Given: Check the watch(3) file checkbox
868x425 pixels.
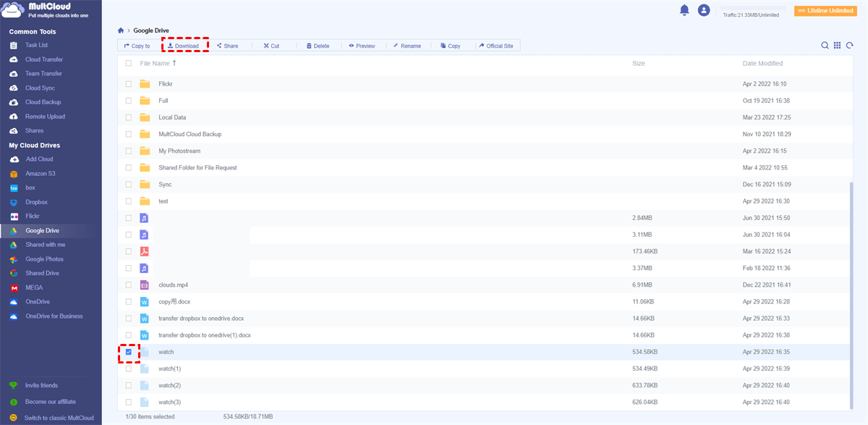Looking at the screenshot, I should (x=129, y=402).
